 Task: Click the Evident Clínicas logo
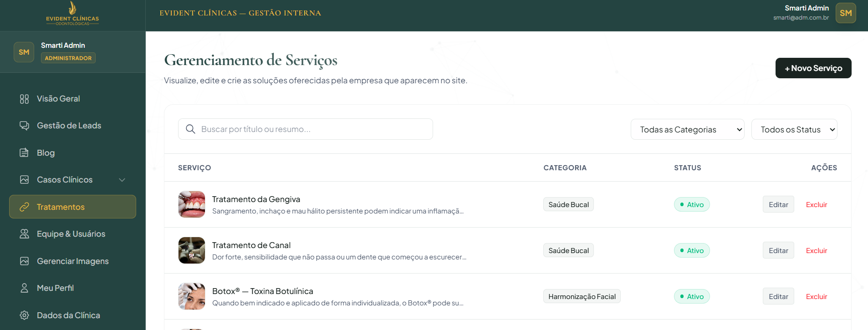click(72, 14)
